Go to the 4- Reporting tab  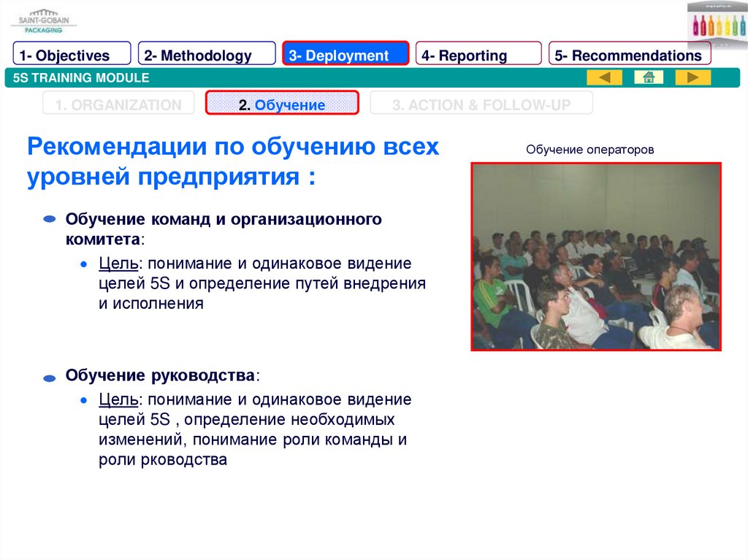[x=478, y=55]
